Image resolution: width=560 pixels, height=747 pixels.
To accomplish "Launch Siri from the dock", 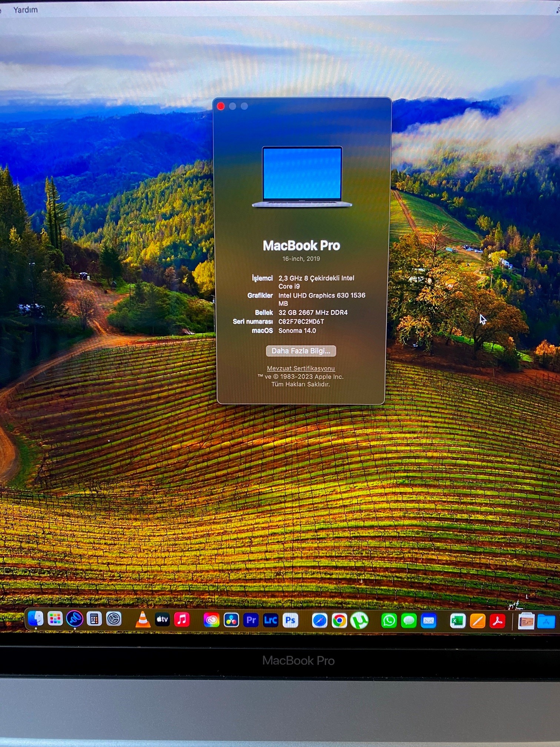I will [74, 619].
